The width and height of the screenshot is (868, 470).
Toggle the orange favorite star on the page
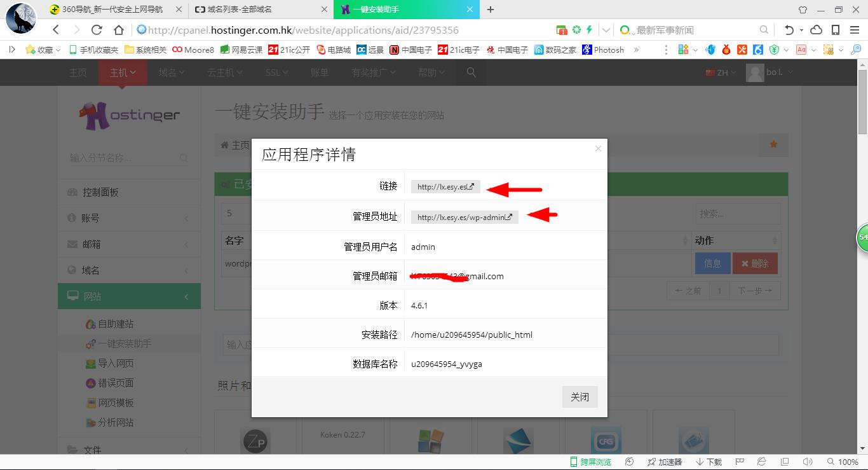click(x=773, y=144)
